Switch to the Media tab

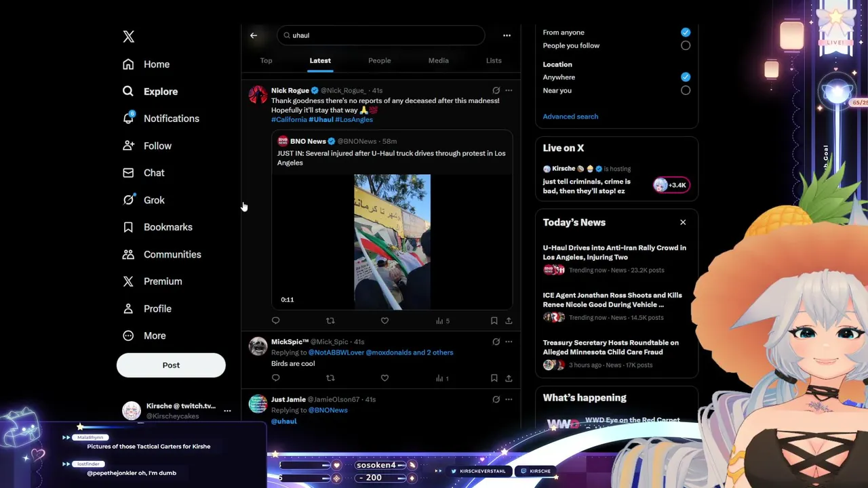438,60
